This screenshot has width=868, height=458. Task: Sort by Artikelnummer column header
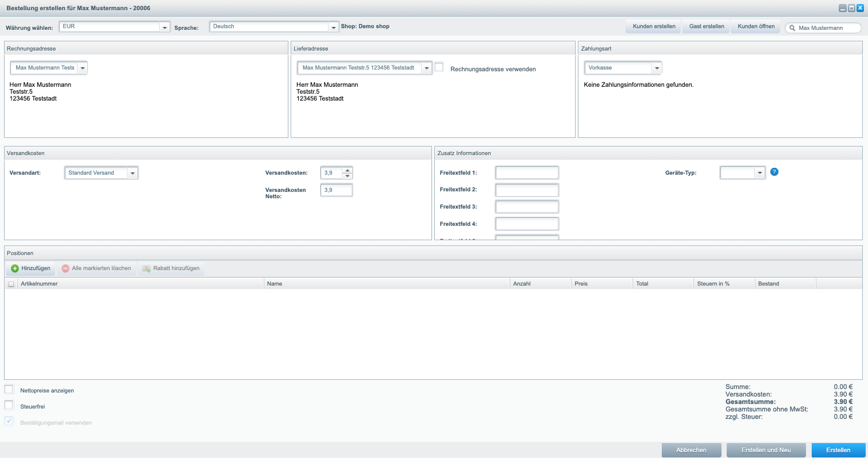tap(140, 284)
